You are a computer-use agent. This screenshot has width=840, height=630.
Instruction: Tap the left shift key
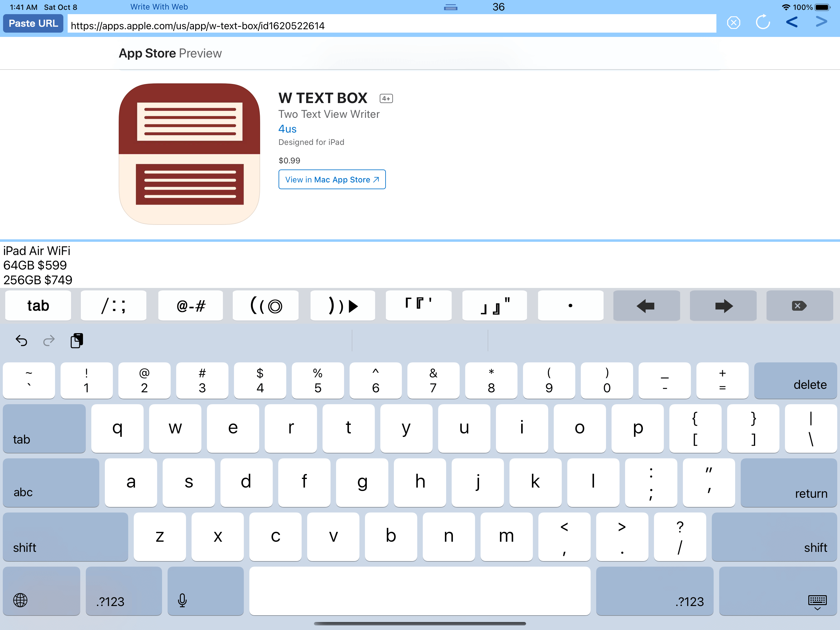point(65,537)
